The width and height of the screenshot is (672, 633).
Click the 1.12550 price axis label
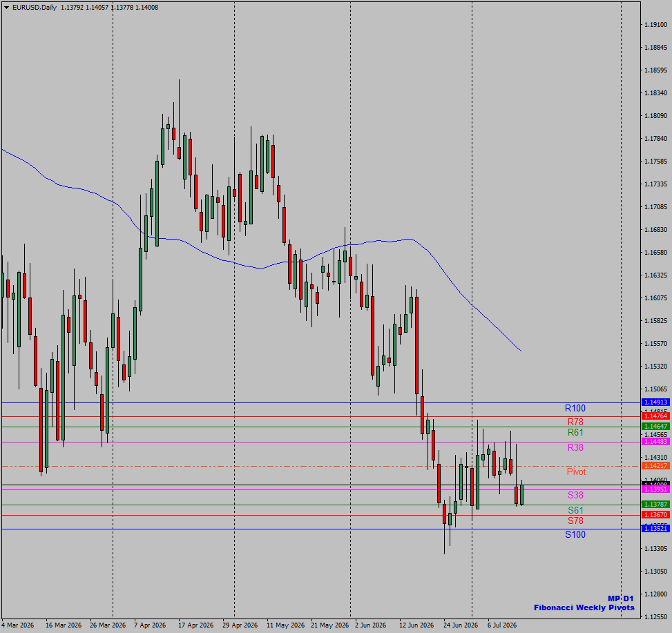[x=655, y=616]
